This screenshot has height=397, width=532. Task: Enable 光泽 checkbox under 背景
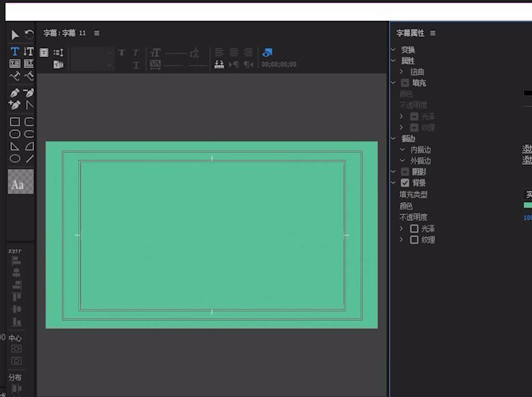point(414,228)
